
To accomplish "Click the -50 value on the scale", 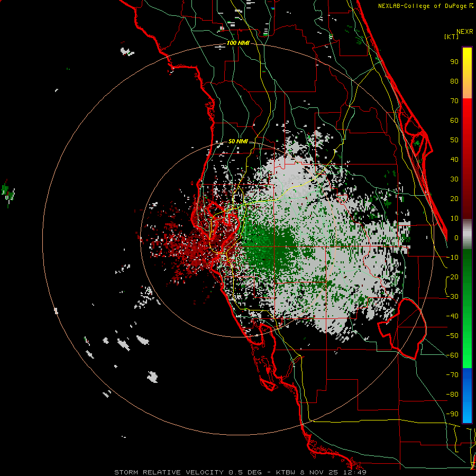I will click(452, 336).
